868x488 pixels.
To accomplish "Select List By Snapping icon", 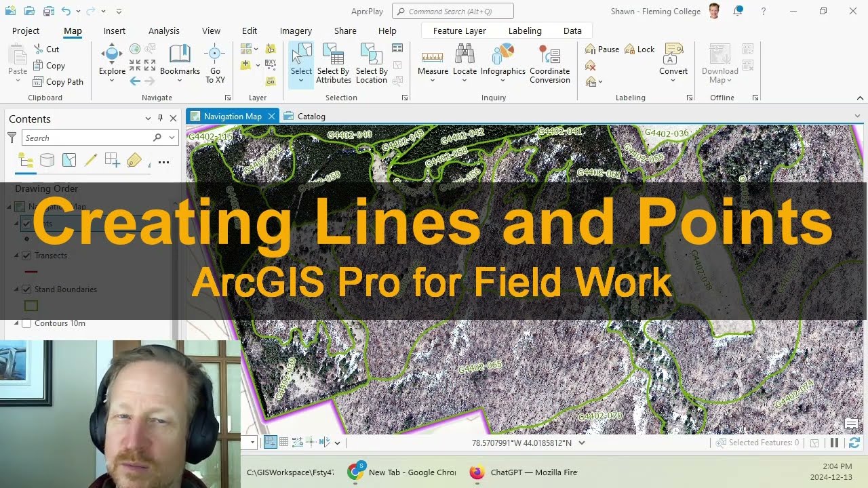I will 113,161.
